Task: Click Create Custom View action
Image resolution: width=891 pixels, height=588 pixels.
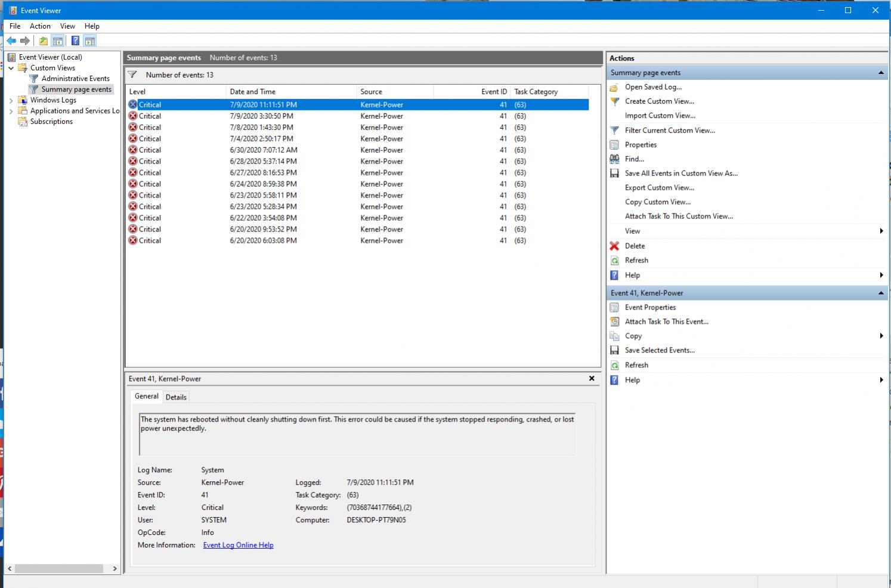Action: [659, 101]
